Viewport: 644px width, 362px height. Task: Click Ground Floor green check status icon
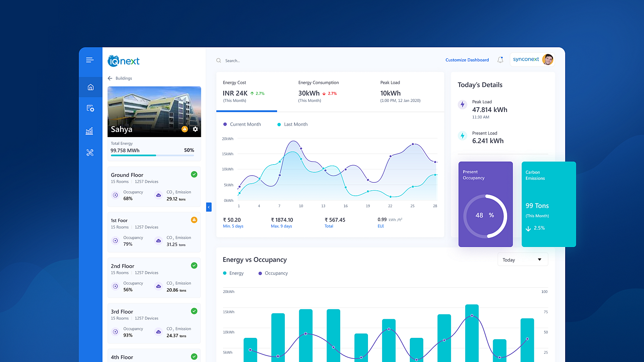pyautogui.click(x=194, y=174)
